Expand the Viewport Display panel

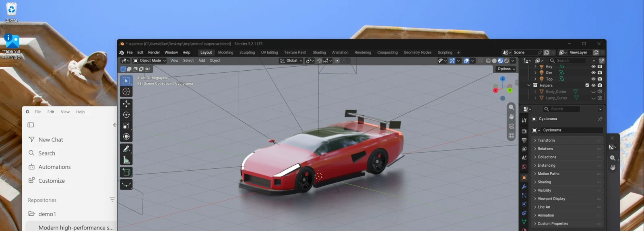(x=568, y=198)
